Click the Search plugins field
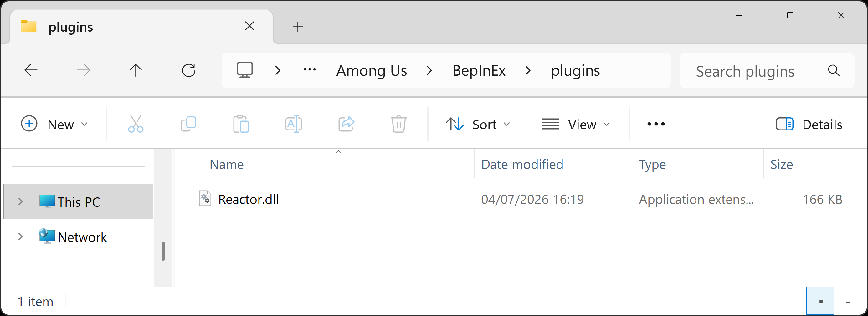Viewport: 868px width, 316px height. pos(755,71)
